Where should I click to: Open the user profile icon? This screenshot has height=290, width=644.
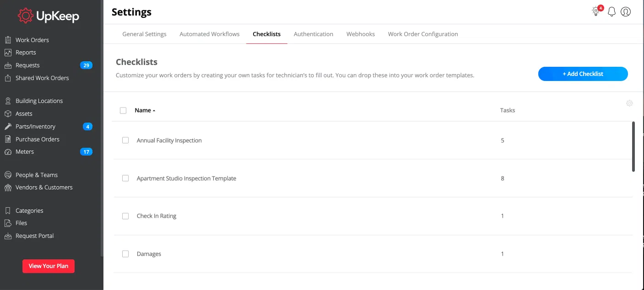[x=626, y=12]
